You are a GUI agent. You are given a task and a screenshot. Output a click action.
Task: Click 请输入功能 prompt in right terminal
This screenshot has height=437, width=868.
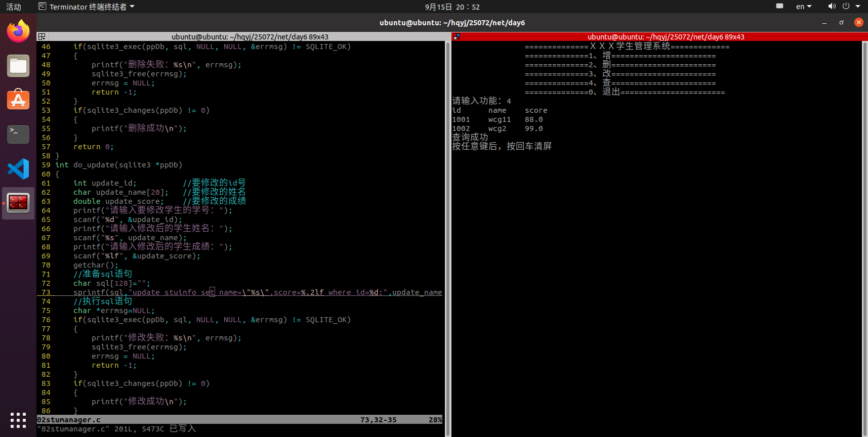tap(482, 101)
